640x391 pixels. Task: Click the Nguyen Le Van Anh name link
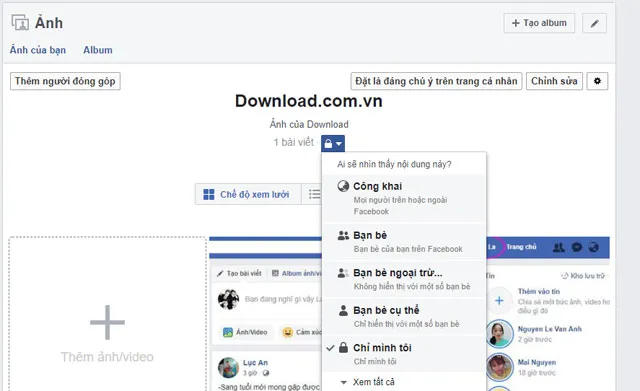549,329
